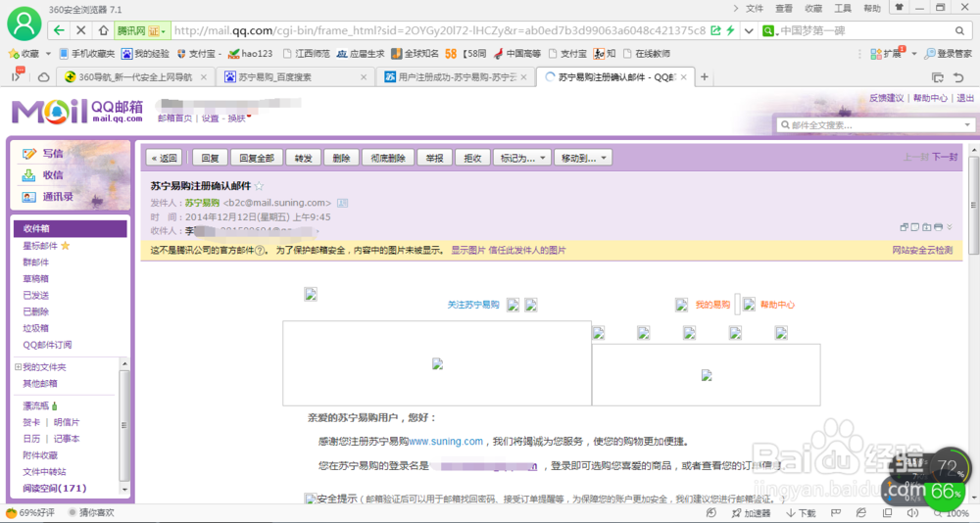980x523 pixels.
Task: Click 拒收 reject button
Action: [472, 159]
